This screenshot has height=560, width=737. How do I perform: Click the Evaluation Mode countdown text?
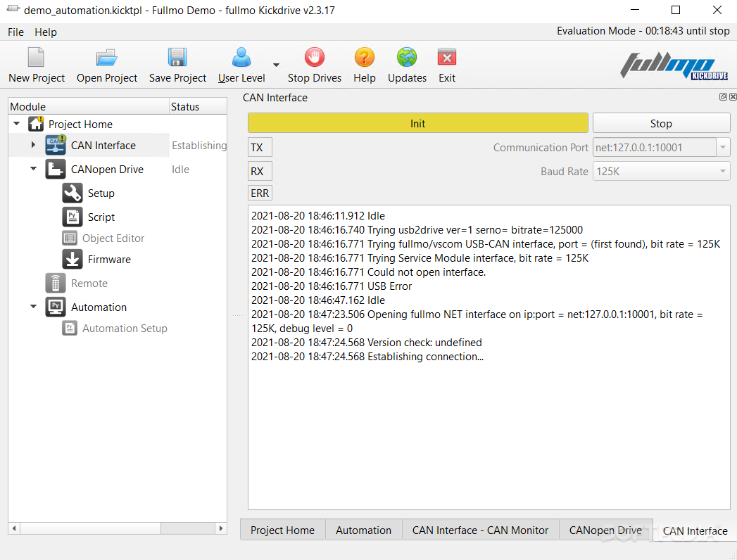pos(643,31)
